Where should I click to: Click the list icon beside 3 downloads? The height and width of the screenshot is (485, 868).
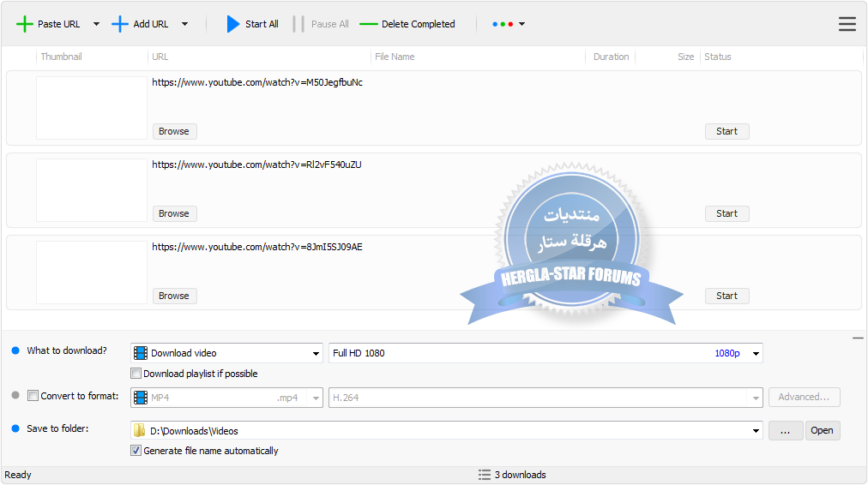click(x=485, y=475)
